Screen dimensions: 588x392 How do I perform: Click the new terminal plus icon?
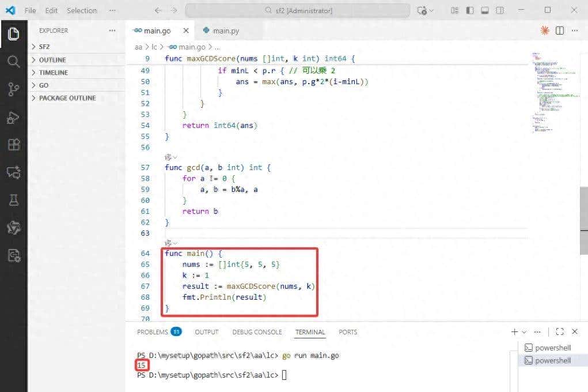[x=514, y=331]
